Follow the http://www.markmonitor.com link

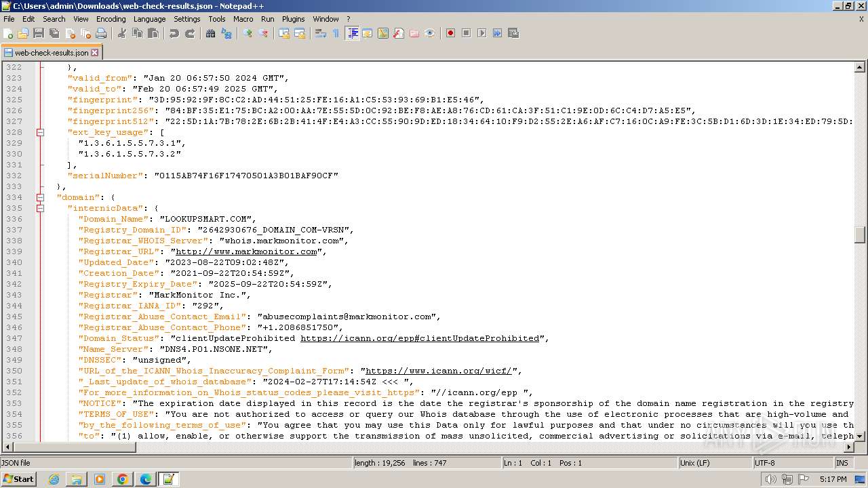pyautogui.click(x=247, y=251)
